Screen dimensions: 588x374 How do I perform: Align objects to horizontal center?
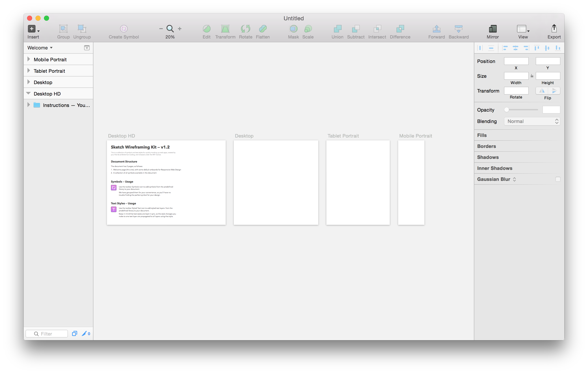pyautogui.click(x=516, y=48)
